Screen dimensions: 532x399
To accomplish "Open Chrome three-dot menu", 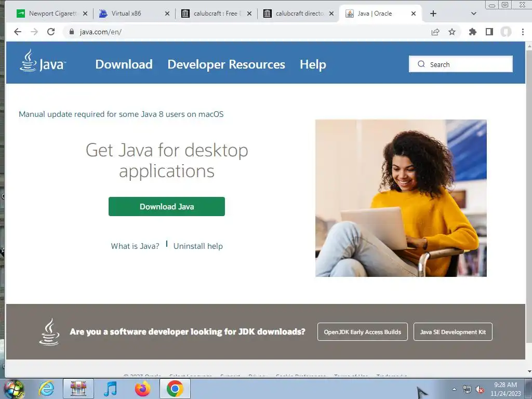I will tap(523, 32).
